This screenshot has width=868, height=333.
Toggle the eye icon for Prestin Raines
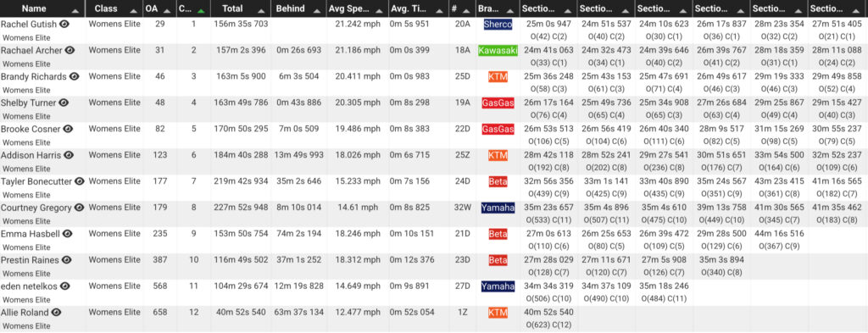(68, 260)
